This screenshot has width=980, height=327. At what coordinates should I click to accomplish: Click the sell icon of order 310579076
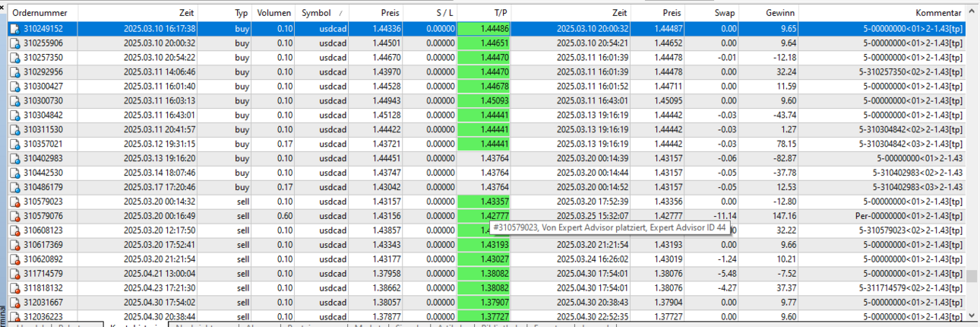tap(14, 216)
